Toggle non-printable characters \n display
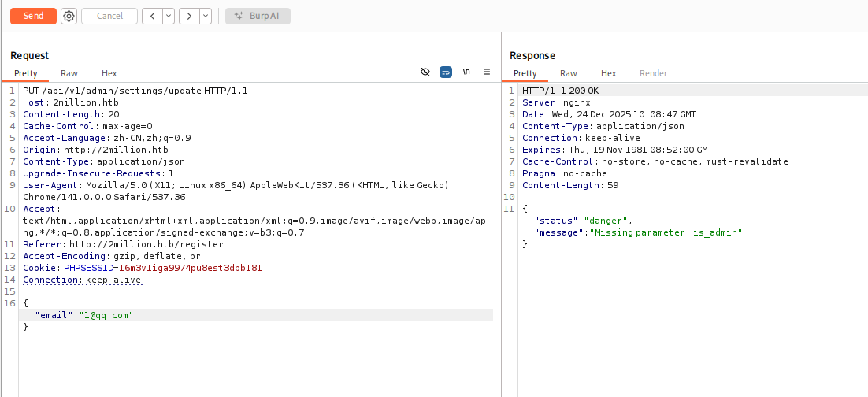The height and width of the screenshot is (397, 868). 466,72
